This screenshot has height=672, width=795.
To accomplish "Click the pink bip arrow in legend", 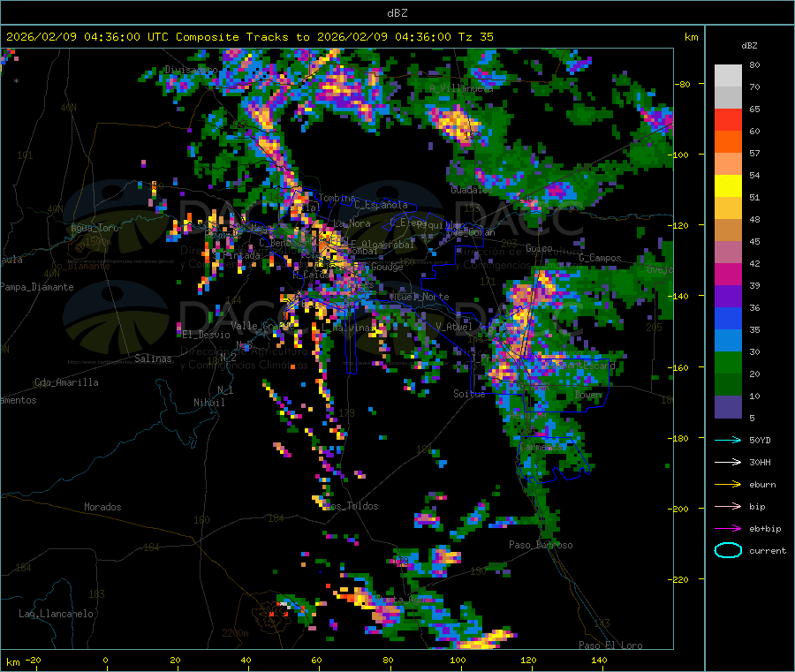I will 728,506.
